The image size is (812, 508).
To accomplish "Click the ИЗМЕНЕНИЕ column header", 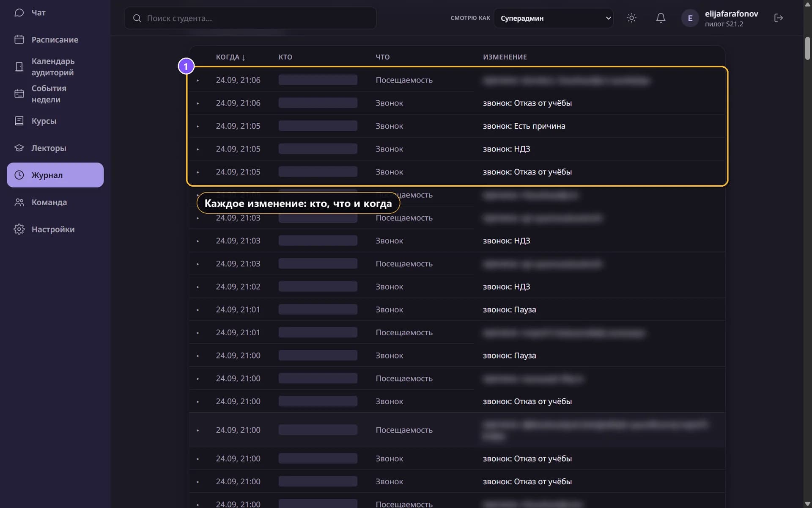I will 505,57.
